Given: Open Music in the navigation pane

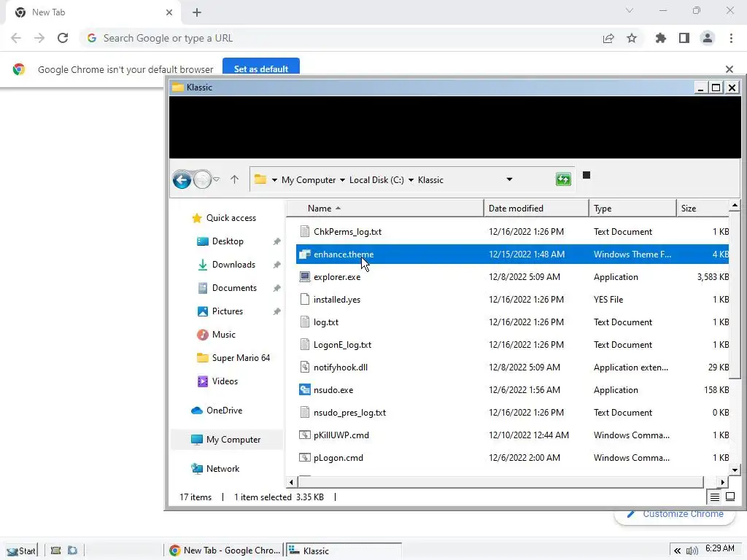Looking at the screenshot, I should coord(223,335).
